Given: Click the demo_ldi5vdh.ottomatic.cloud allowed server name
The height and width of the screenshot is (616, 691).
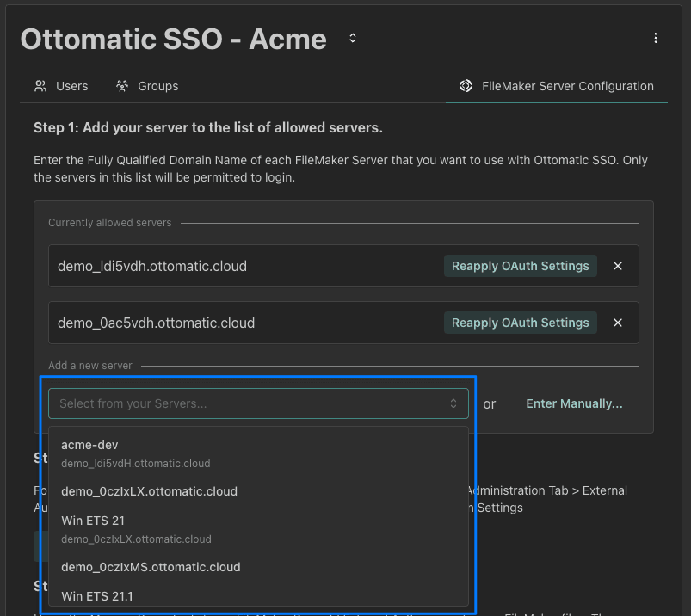Looking at the screenshot, I should pos(152,266).
